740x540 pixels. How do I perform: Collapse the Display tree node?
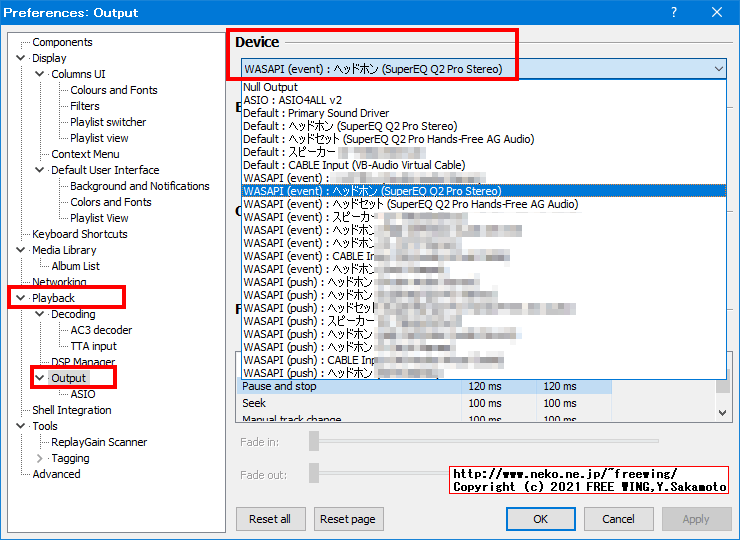click(x=21, y=58)
